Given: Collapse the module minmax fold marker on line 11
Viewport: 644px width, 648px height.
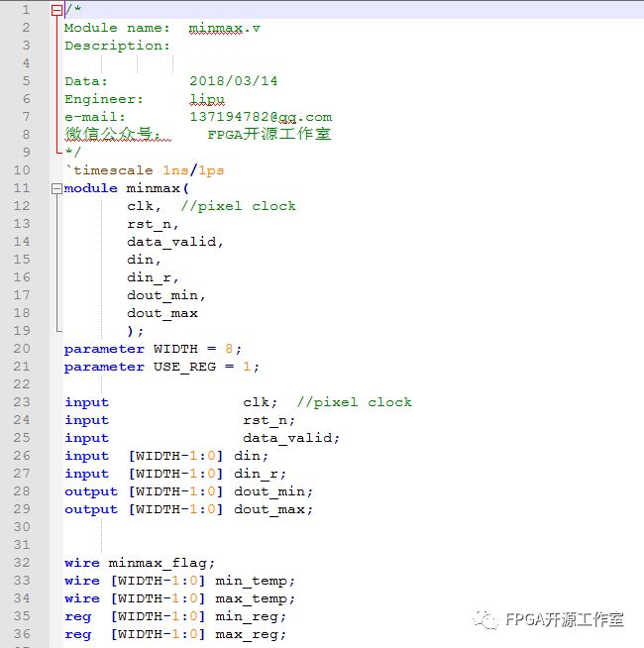Looking at the screenshot, I should 56,188.
